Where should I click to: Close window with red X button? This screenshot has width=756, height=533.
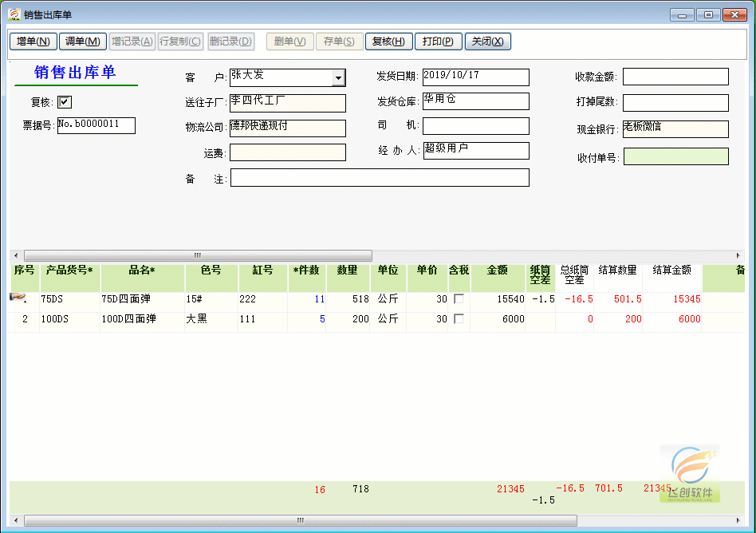coord(734,15)
